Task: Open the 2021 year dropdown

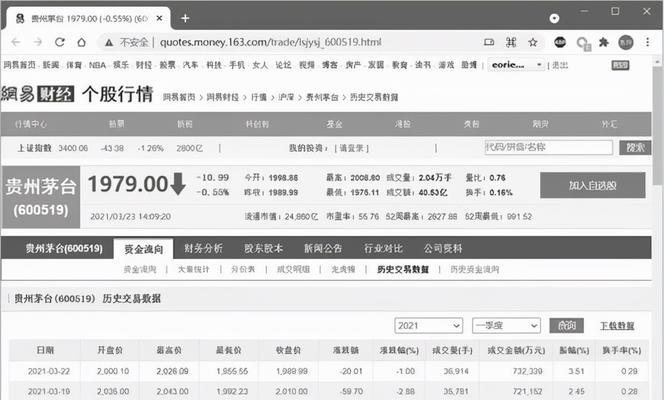Action: pyautogui.click(x=428, y=326)
